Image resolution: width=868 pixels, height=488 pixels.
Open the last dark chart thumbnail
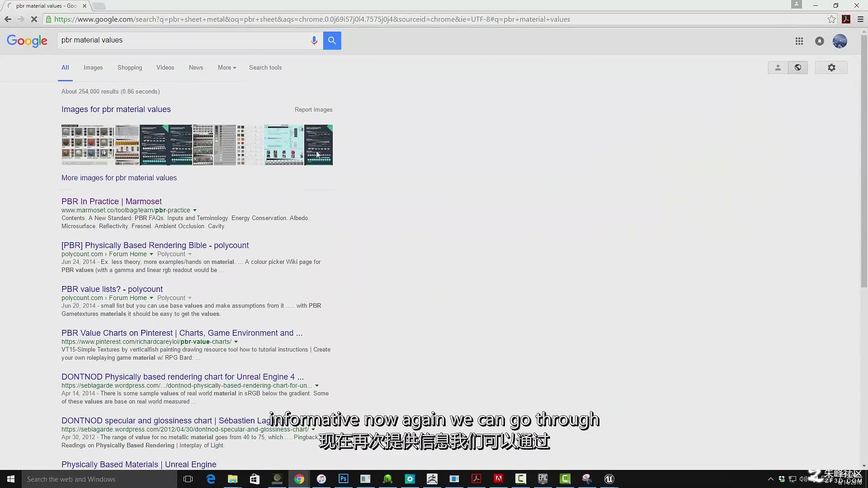tap(319, 145)
